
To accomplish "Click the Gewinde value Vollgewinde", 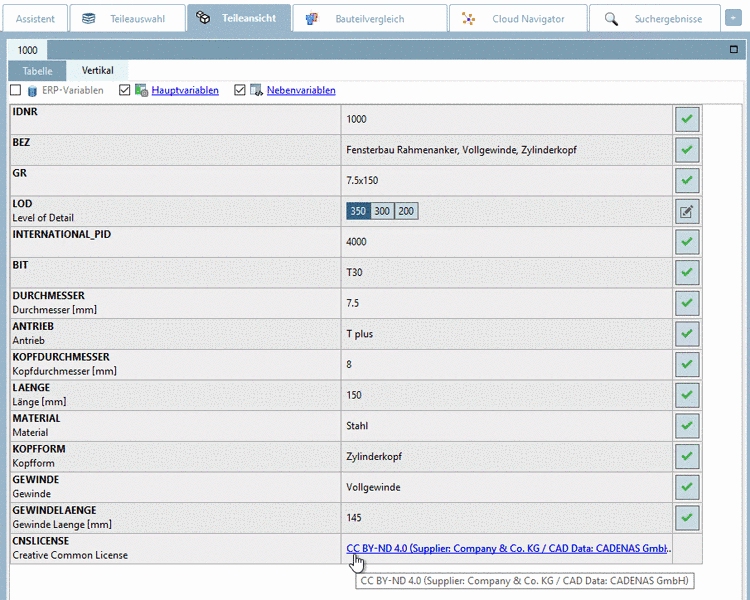I will coord(374,487).
